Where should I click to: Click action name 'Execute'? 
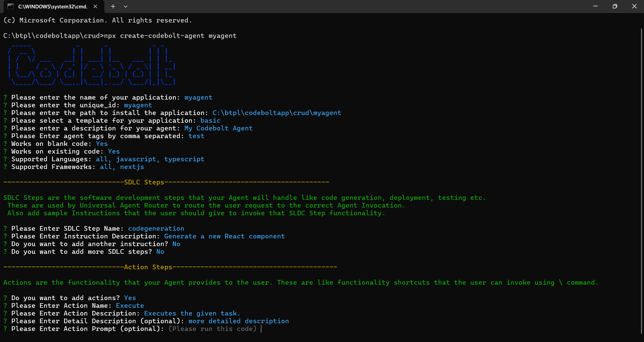[x=130, y=306]
